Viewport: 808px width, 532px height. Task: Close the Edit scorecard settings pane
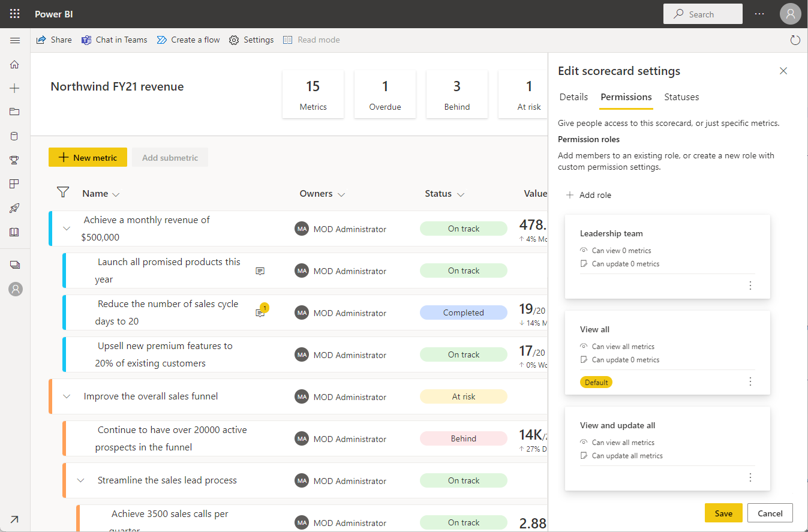tap(783, 71)
